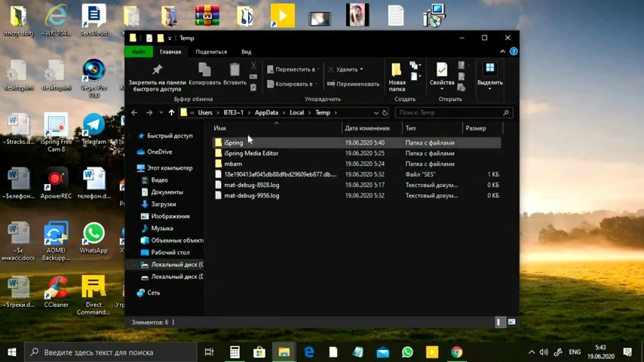Expand Локальный диск (C:) tree node

pos(134,265)
